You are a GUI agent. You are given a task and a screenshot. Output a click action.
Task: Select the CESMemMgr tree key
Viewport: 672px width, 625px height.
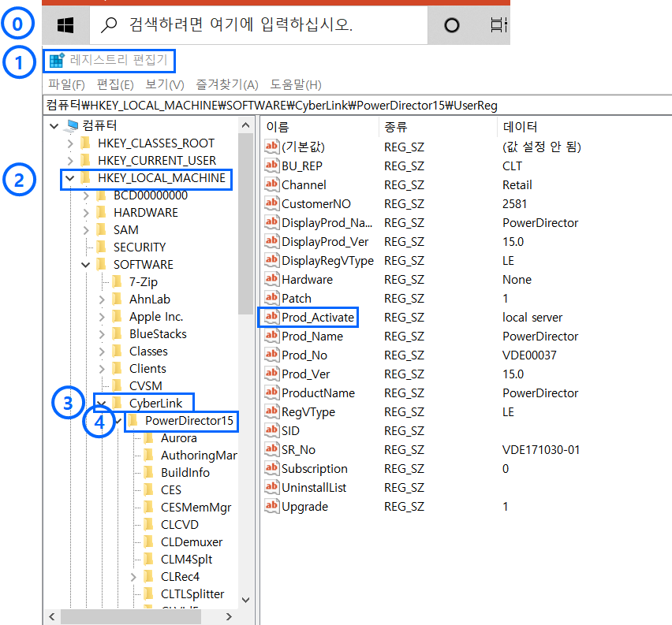pyautogui.click(x=196, y=508)
